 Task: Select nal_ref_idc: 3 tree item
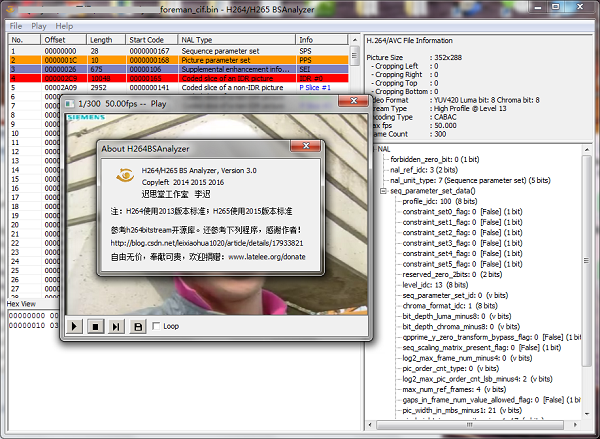(424, 170)
